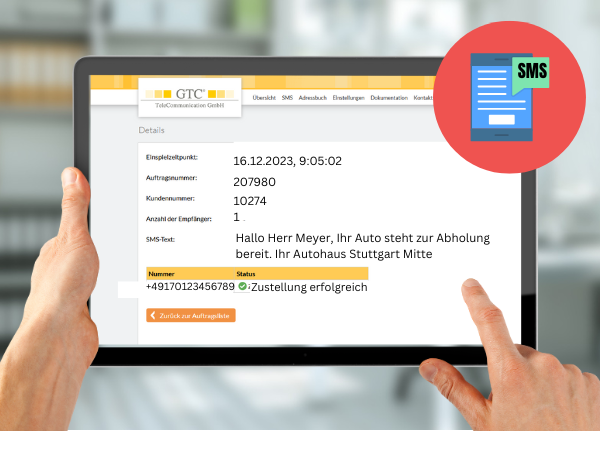Click the Anzahl der Empfänger label

(179, 219)
